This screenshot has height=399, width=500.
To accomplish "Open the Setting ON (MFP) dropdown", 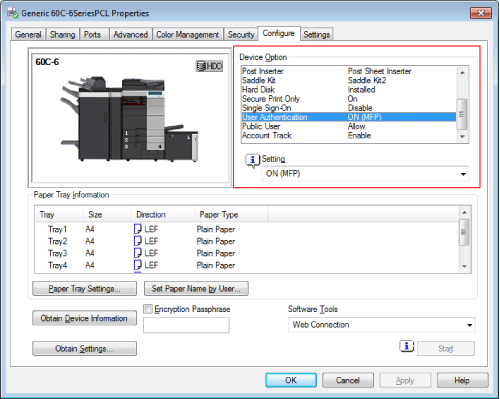I will 365,174.
